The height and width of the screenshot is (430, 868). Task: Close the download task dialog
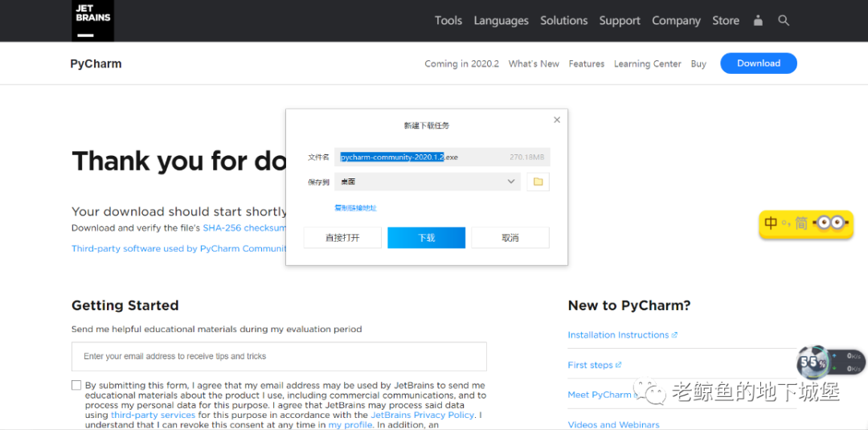tap(557, 120)
